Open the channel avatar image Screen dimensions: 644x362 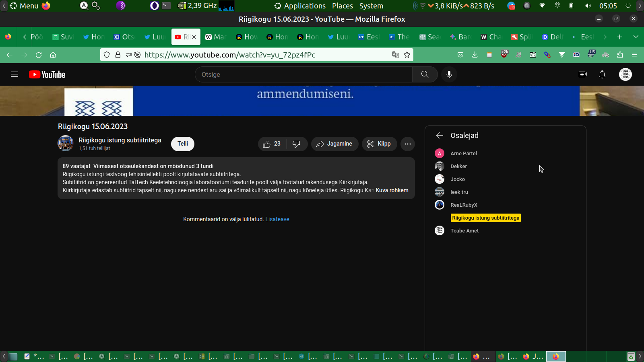pos(66,144)
